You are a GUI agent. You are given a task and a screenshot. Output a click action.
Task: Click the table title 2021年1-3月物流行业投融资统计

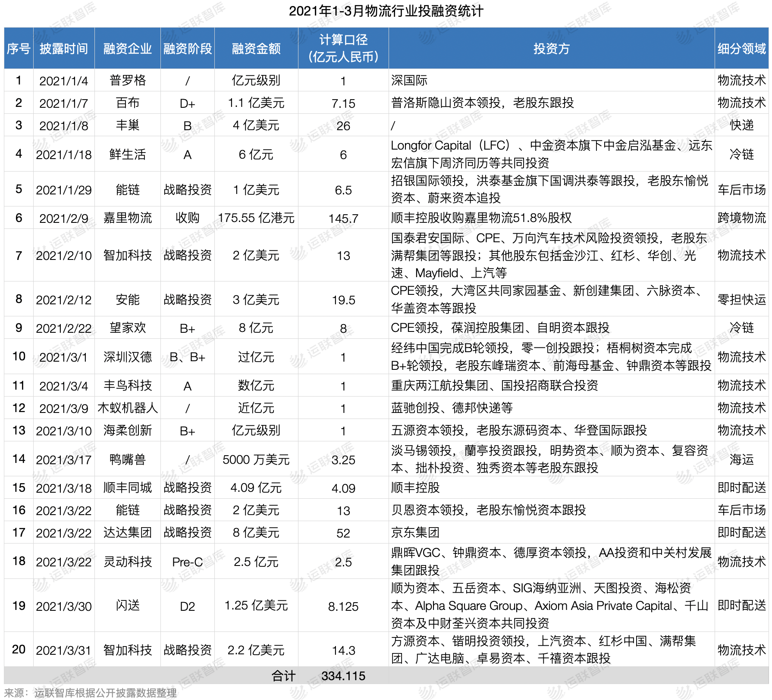point(386,11)
